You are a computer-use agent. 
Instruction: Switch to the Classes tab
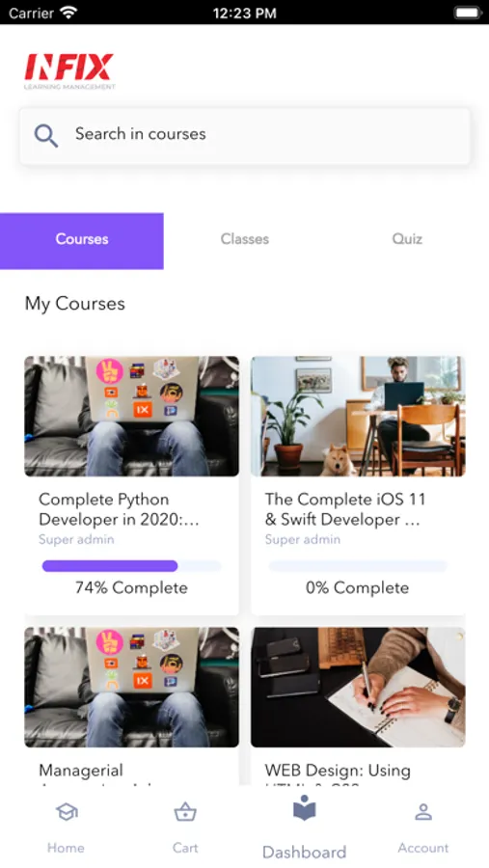244,239
